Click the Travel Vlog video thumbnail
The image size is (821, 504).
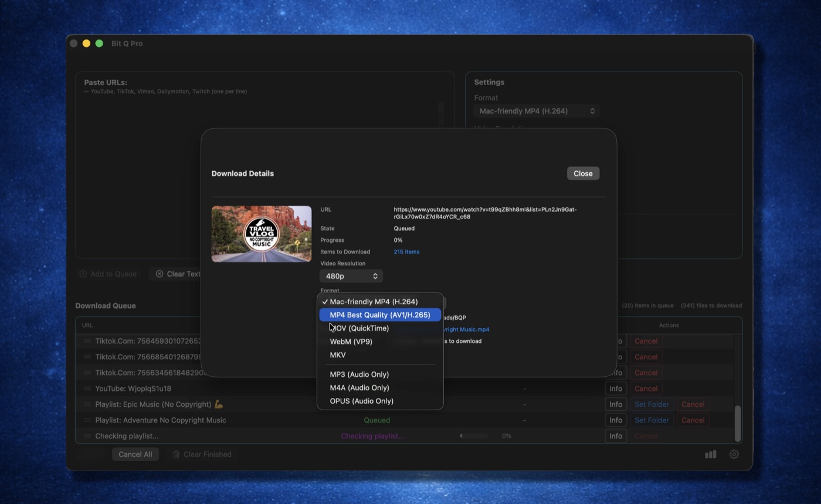[262, 234]
